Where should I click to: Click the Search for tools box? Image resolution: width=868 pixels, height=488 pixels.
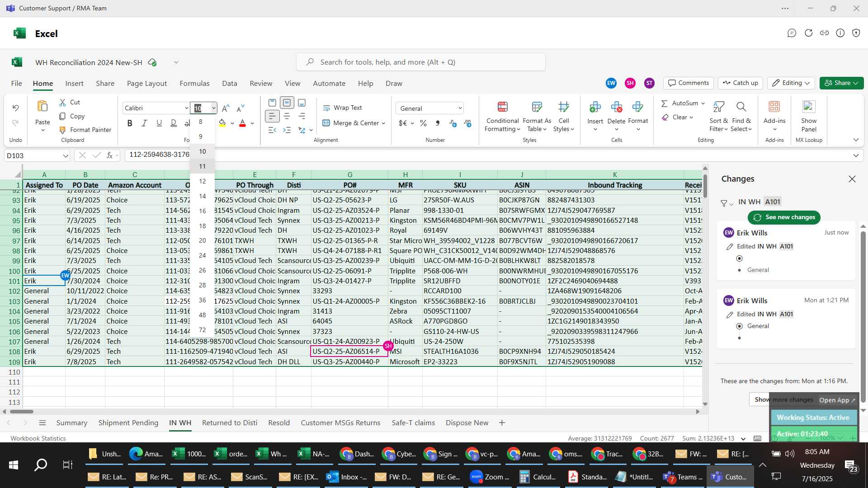click(x=420, y=62)
